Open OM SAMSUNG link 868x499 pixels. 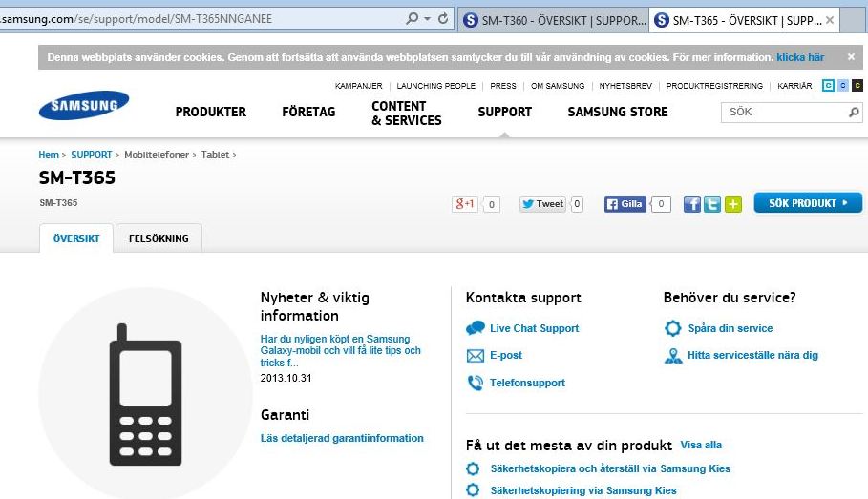click(x=558, y=86)
